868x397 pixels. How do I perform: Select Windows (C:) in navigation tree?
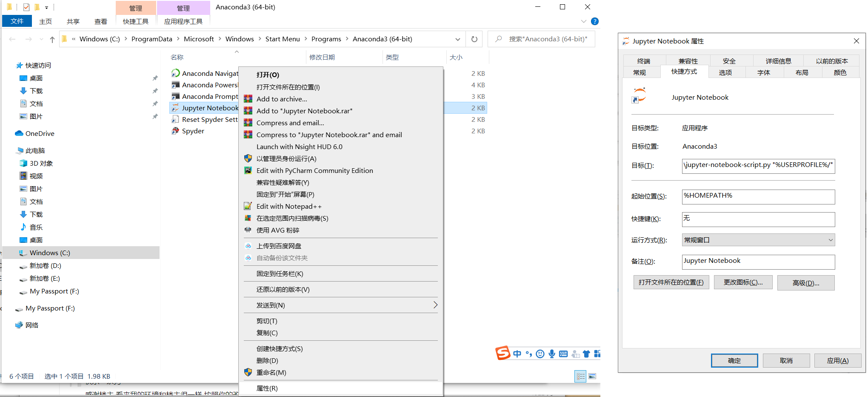point(81,253)
